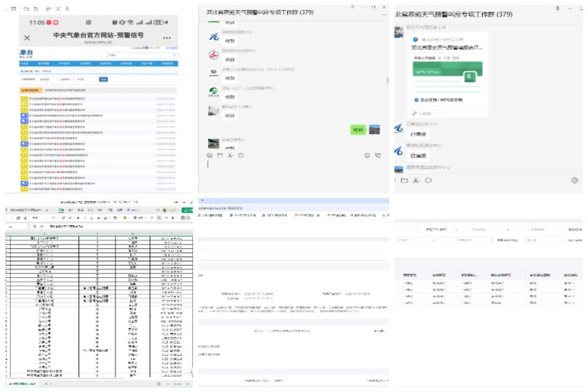Screen dimensions: 588x392
Task: Click the folder icon in the right chat toolbar
Action: (x=403, y=181)
